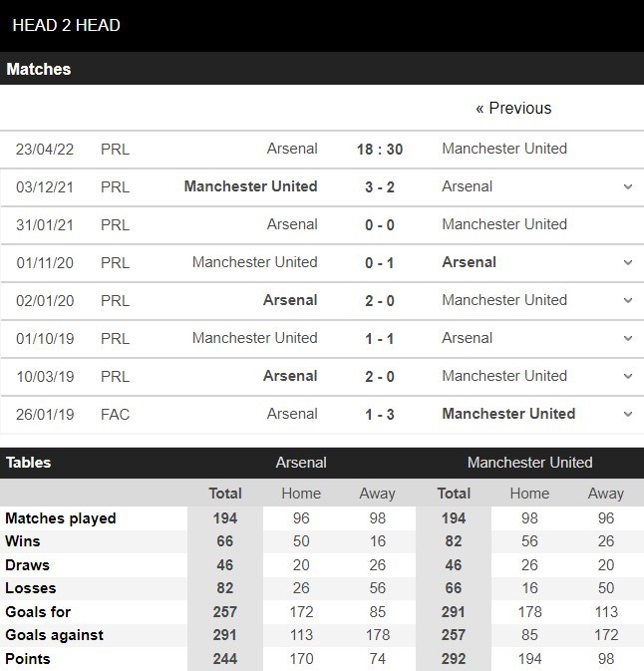Click the Matches section header
644x671 pixels.
(x=39, y=70)
